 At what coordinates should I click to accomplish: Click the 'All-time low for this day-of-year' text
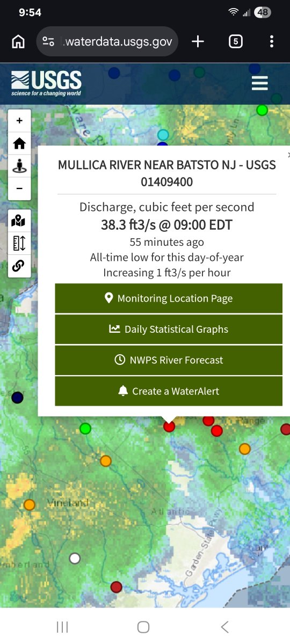(x=167, y=258)
